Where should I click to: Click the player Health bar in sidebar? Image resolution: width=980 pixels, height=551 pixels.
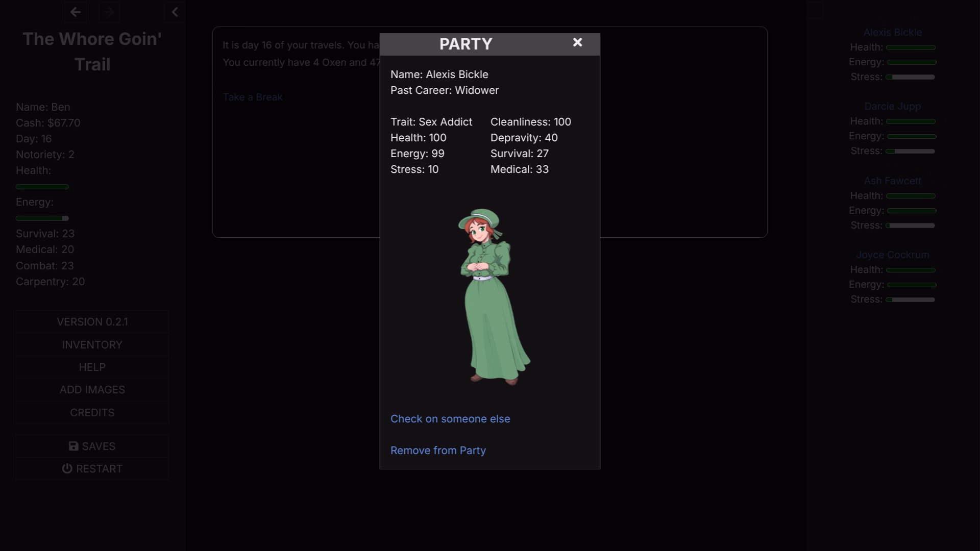[42, 187]
